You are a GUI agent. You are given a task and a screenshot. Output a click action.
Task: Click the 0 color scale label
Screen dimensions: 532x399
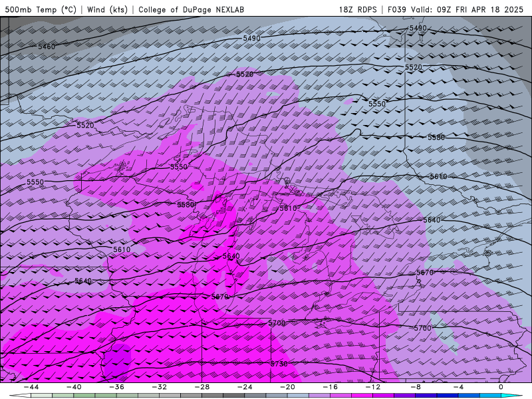(501, 387)
